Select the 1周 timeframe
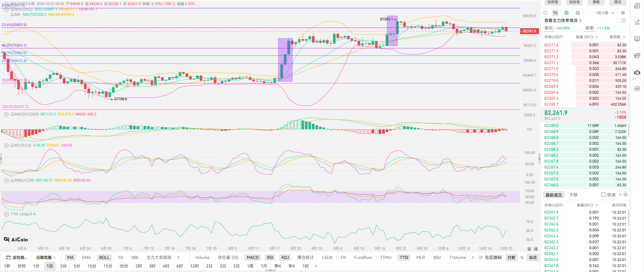644x272 pixels. [250, 266]
